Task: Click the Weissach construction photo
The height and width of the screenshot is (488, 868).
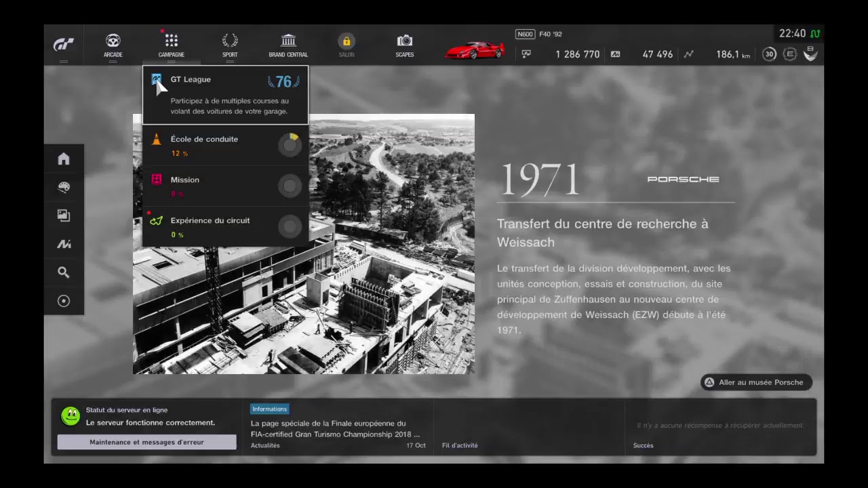Action: [x=303, y=244]
